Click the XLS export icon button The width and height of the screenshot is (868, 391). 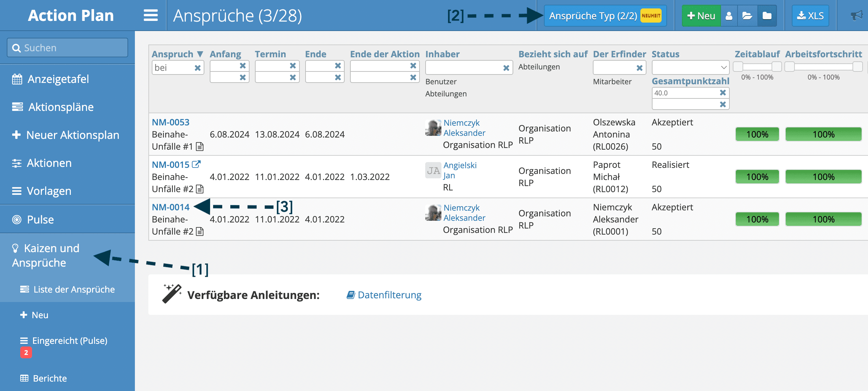click(x=809, y=16)
